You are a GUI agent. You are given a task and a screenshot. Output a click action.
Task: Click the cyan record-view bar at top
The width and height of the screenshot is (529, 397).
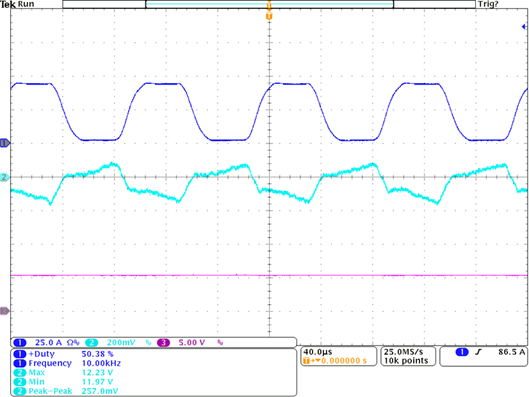[269, 4]
